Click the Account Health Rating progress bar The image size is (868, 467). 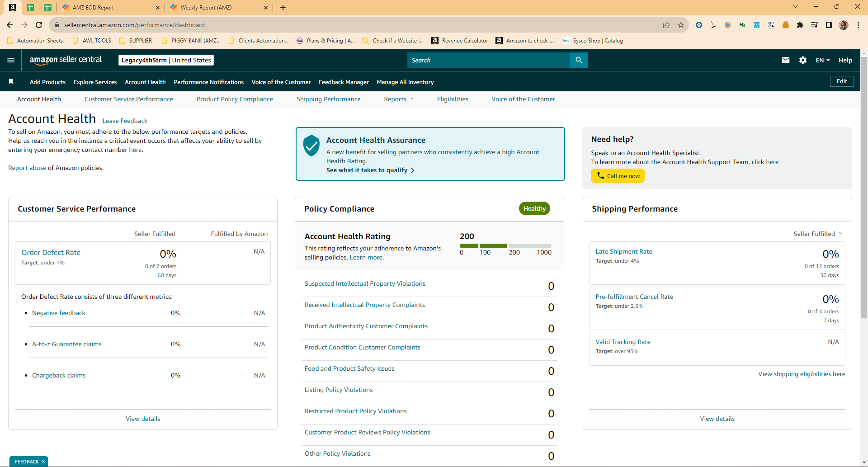(x=505, y=246)
